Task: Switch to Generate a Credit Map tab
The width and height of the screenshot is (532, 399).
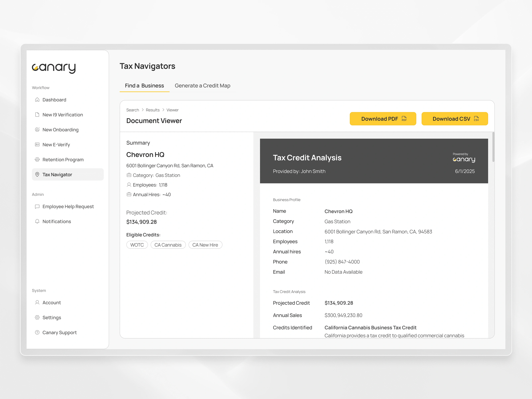Action: 202,86
